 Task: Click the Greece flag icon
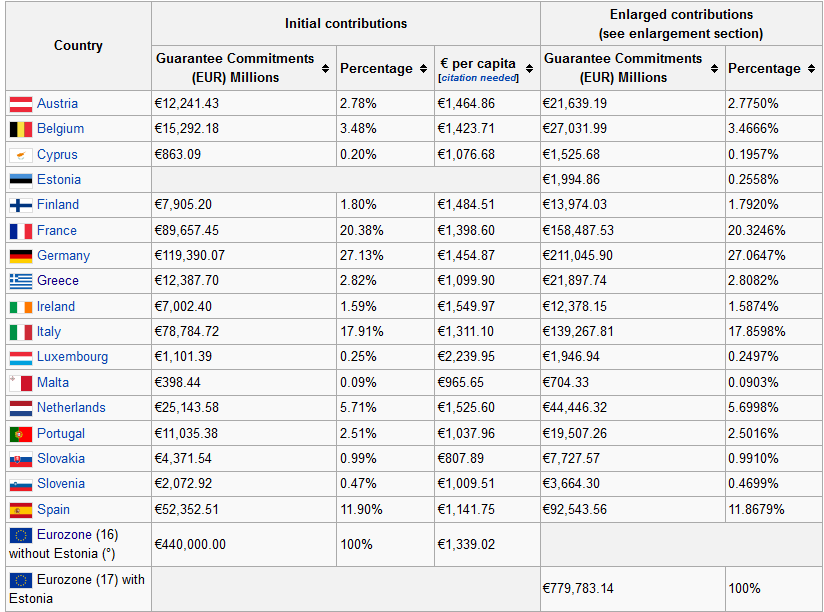pyautogui.click(x=21, y=281)
